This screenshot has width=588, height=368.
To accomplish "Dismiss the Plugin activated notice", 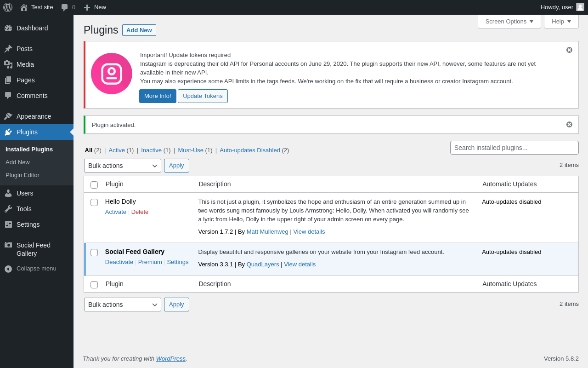I will pos(569,124).
